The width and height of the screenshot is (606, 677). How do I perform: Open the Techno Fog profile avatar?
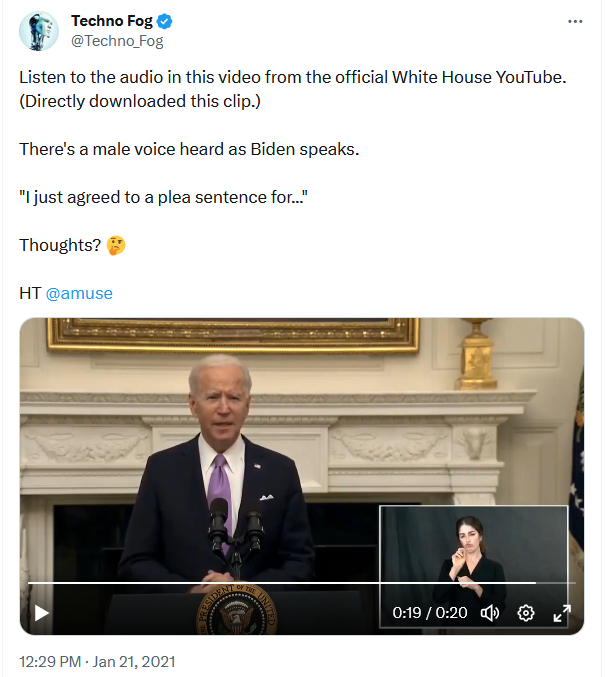[x=39, y=31]
